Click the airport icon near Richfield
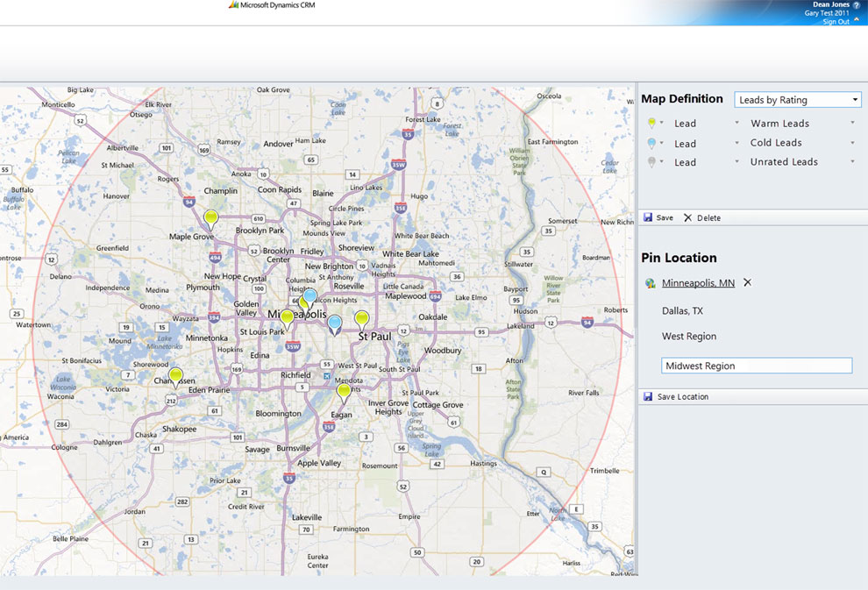Screen dimensions: 868x590 tap(327, 376)
